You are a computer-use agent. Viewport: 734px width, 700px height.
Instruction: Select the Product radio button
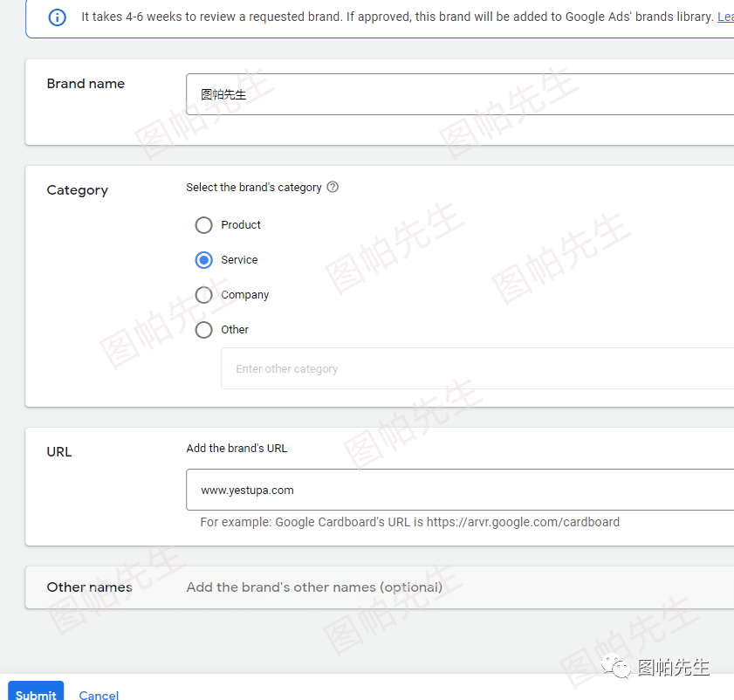(203, 225)
